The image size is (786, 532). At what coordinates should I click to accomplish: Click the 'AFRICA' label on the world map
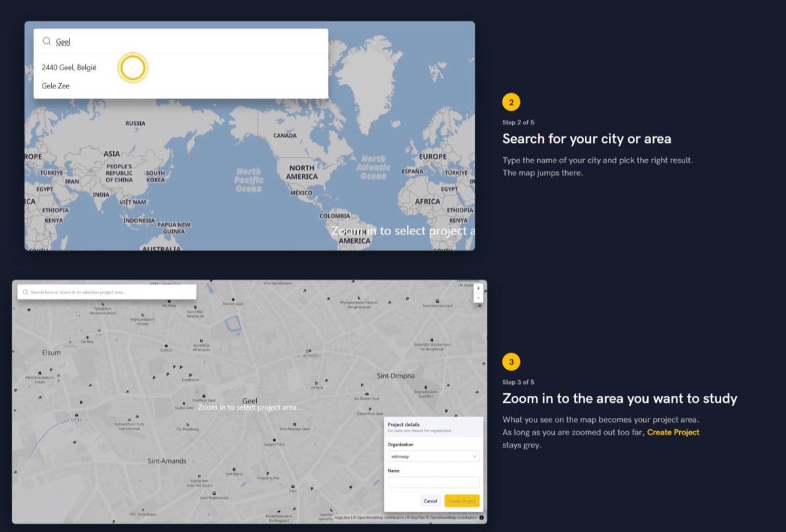tap(428, 201)
